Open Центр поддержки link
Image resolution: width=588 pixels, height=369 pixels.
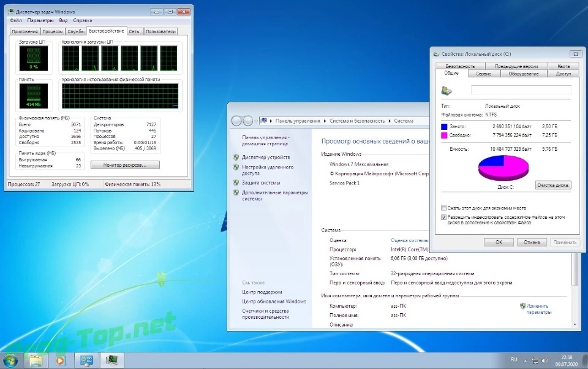pos(262,292)
